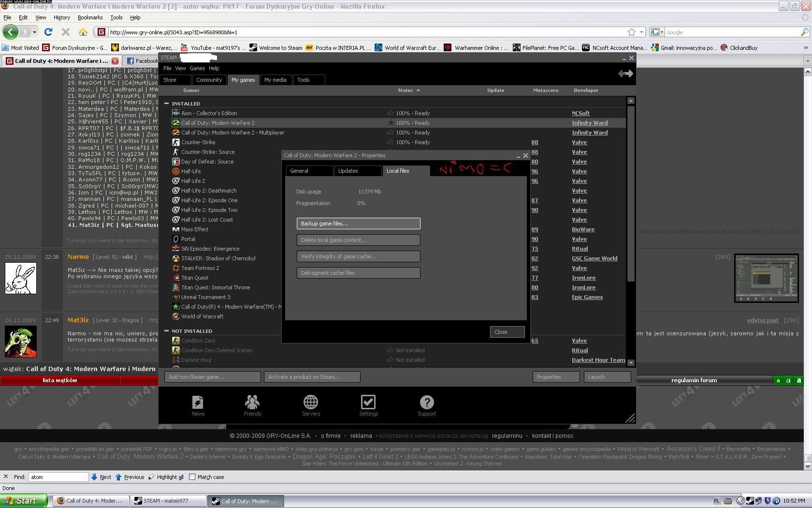The width and height of the screenshot is (812, 508).
Task: Toggle favorite star for Aion Collector's Edition
Action: [390, 113]
